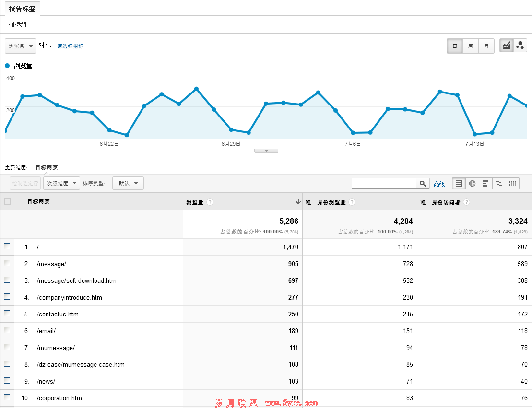Open the 报告标签 tab

point(23,9)
